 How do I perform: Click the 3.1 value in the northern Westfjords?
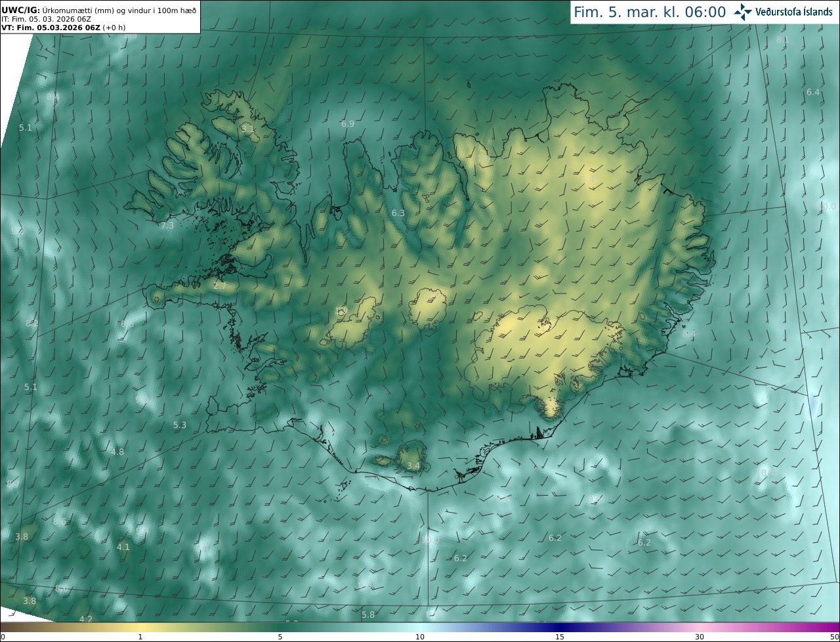point(247,129)
